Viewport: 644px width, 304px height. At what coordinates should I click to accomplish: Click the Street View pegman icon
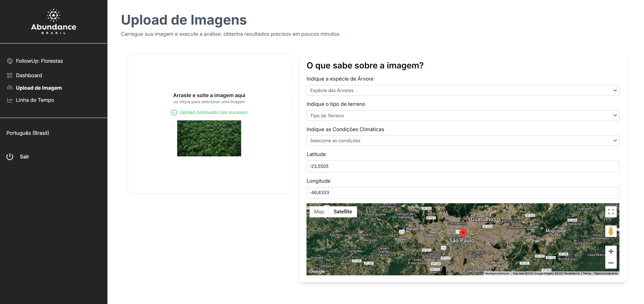pos(611,231)
